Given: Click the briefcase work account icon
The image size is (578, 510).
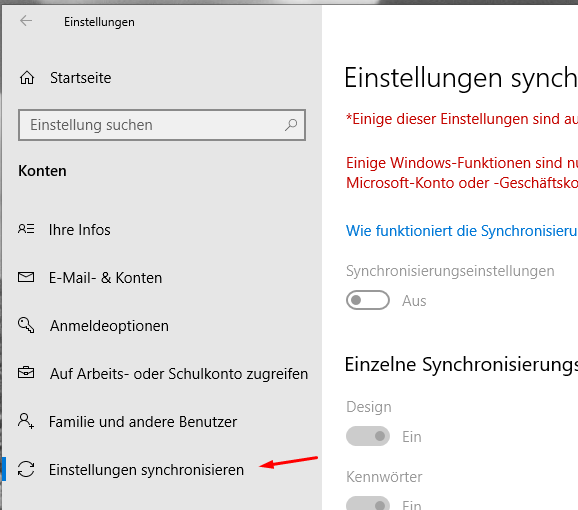Looking at the screenshot, I should [x=26, y=373].
